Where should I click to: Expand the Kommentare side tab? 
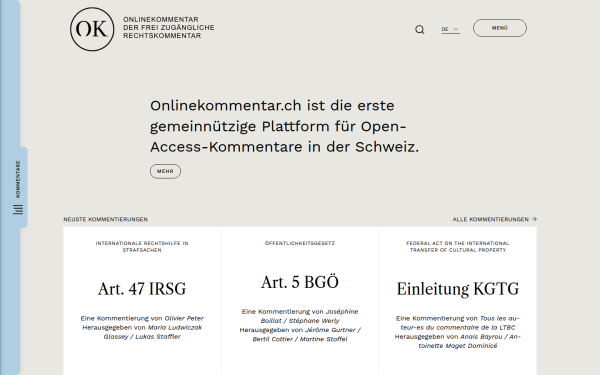pyautogui.click(x=18, y=188)
